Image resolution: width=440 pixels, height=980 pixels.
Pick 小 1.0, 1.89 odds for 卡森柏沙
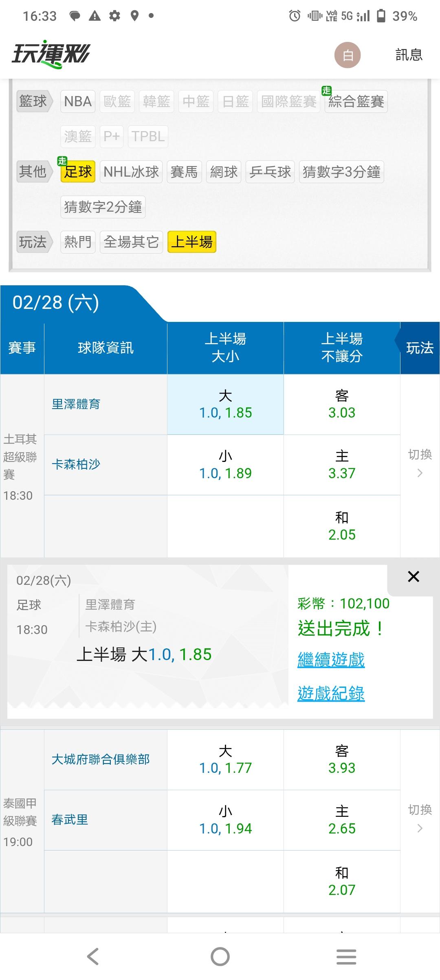225,465
